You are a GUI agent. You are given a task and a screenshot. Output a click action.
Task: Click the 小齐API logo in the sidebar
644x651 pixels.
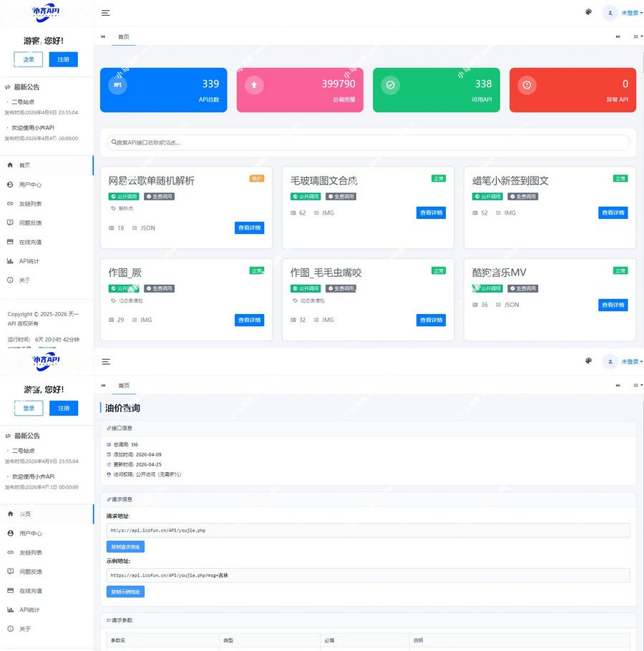point(45,12)
